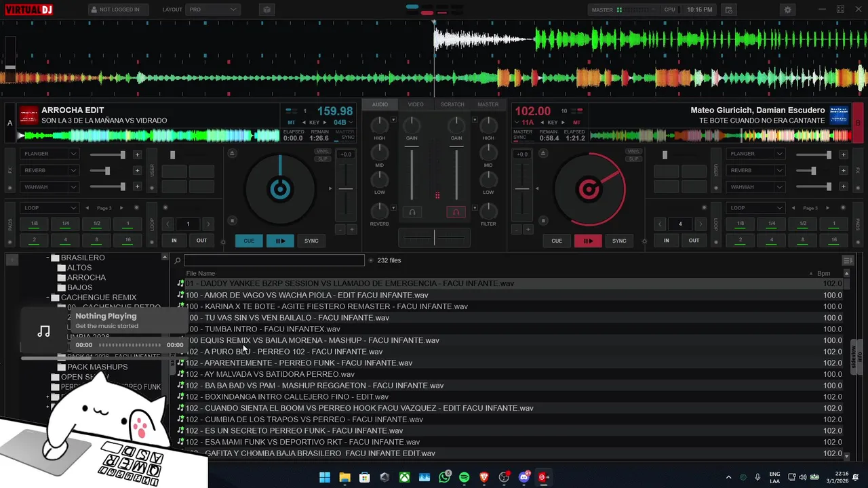This screenshot has height=488, width=868.
Task: Open WhatsApp from the Windows taskbar
Action: point(444,477)
